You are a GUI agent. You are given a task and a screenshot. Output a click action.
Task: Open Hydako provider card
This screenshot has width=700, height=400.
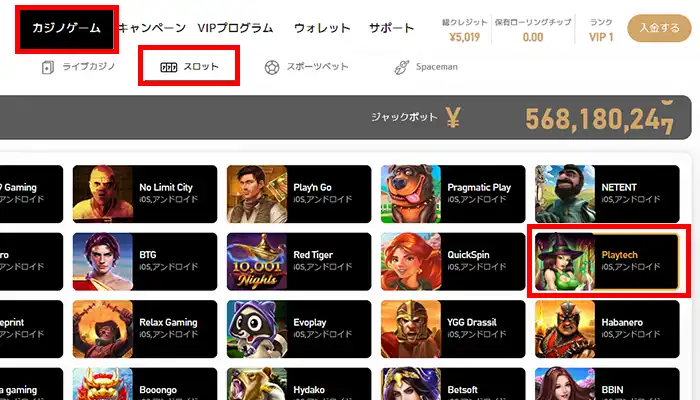point(299,384)
